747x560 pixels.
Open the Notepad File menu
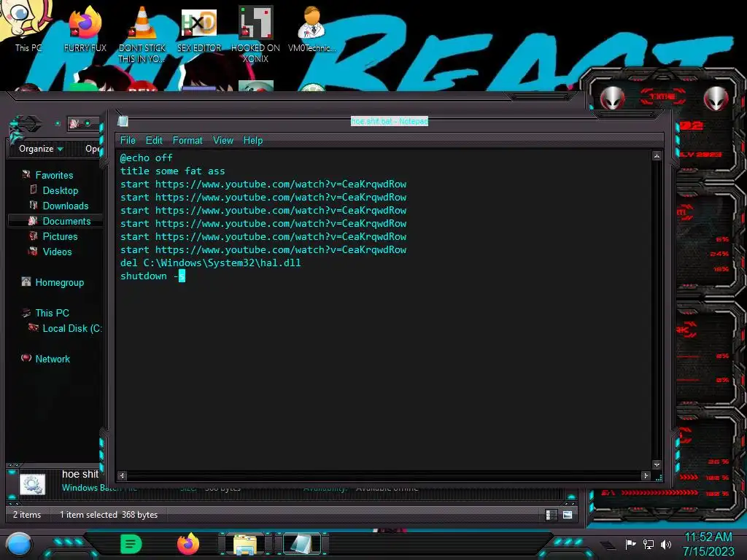point(128,141)
